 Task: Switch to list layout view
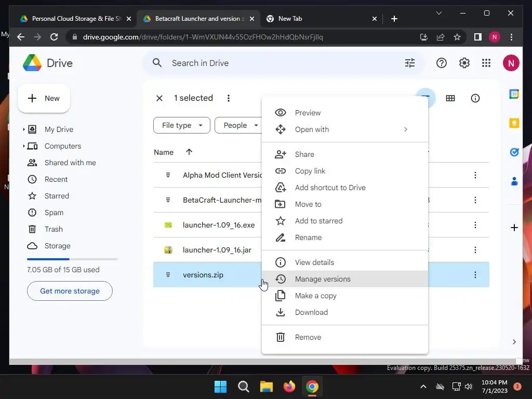(x=425, y=97)
